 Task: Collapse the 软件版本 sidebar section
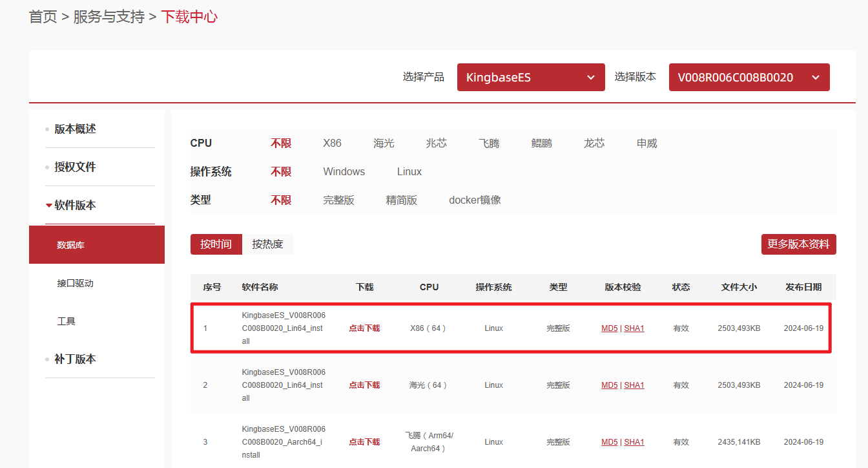pyautogui.click(x=74, y=206)
